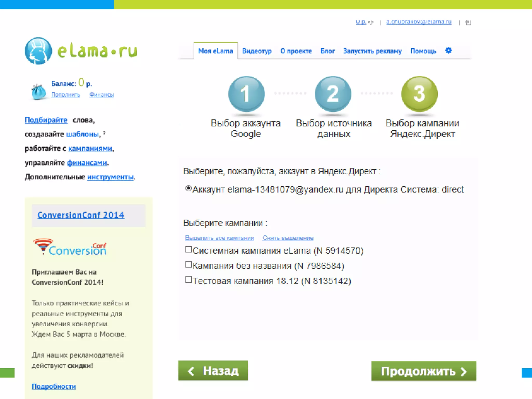Open the Моя eLama tab

(x=215, y=51)
